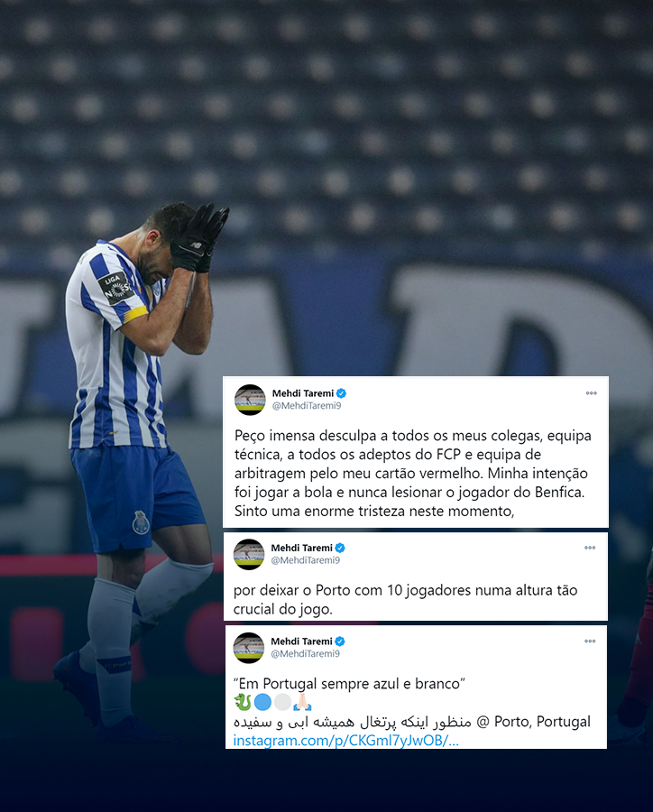Click the praying hands emoji

(x=302, y=702)
